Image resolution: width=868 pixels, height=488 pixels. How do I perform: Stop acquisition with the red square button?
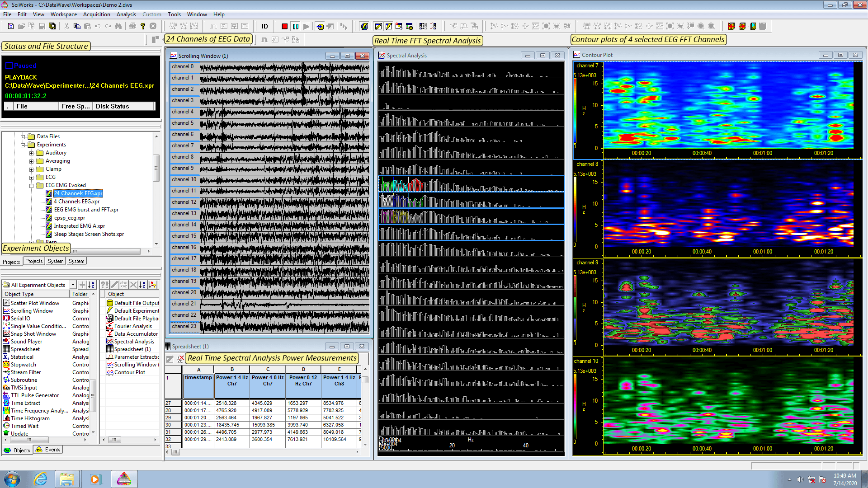tap(285, 26)
